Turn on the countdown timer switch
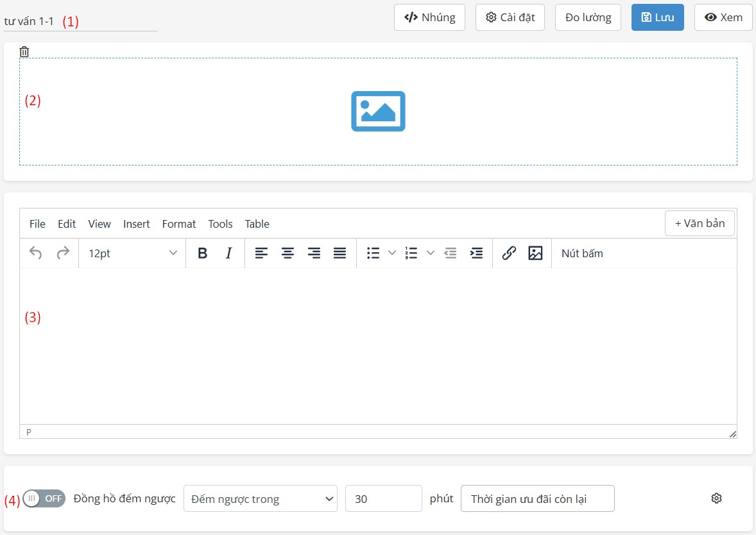The width and height of the screenshot is (756, 535). [44, 498]
